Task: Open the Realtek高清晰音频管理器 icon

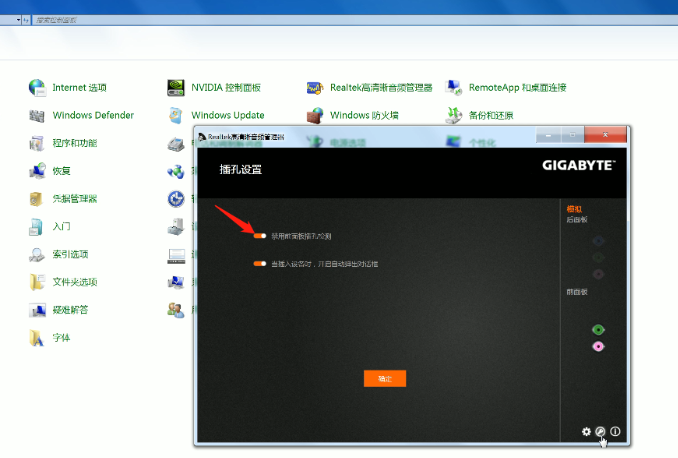Action: (315, 88)
